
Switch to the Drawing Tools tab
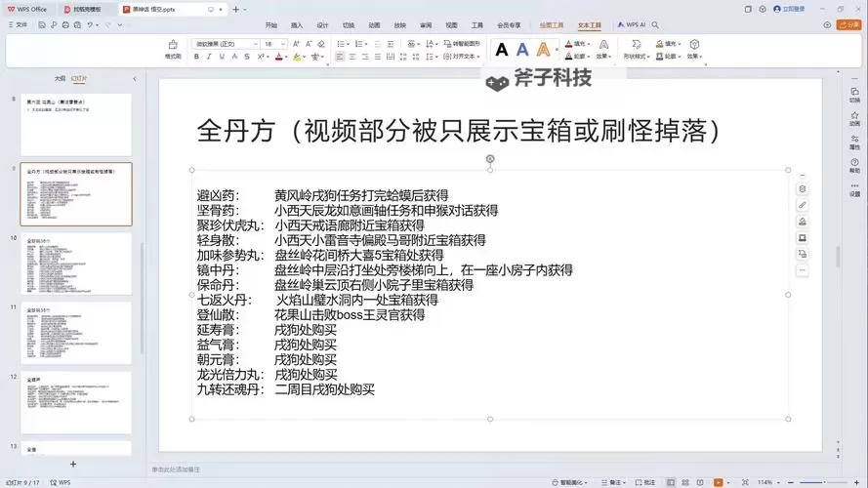coord(552,25)
